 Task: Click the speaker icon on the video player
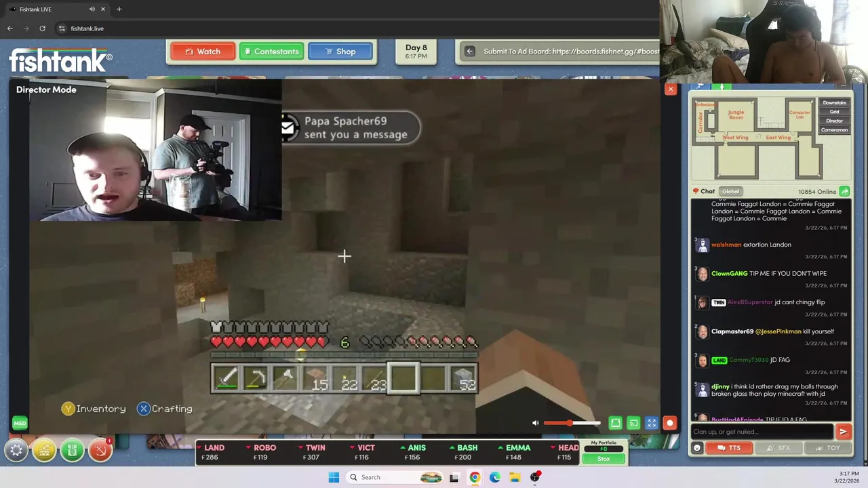[536, 423]
